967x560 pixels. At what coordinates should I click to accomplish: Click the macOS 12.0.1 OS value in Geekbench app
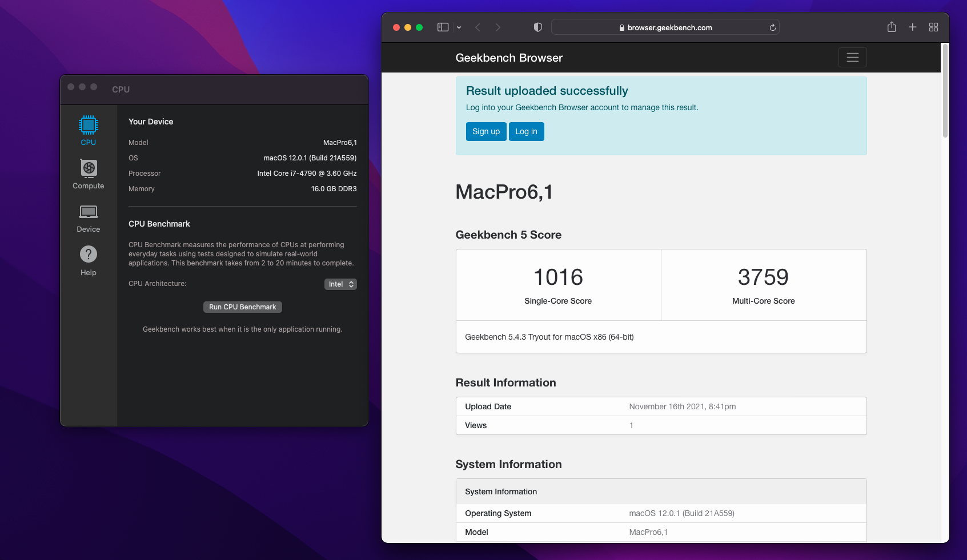[x=310, y=158]
